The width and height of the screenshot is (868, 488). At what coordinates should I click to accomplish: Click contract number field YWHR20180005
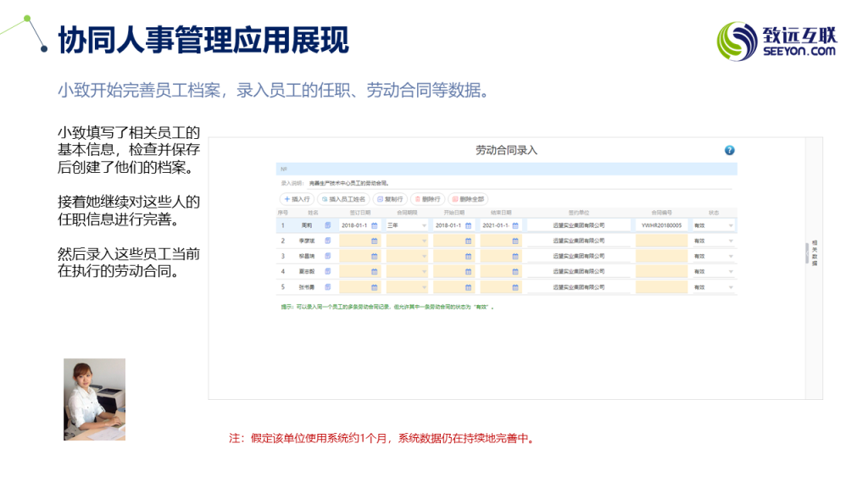click(x=661, y=226)
